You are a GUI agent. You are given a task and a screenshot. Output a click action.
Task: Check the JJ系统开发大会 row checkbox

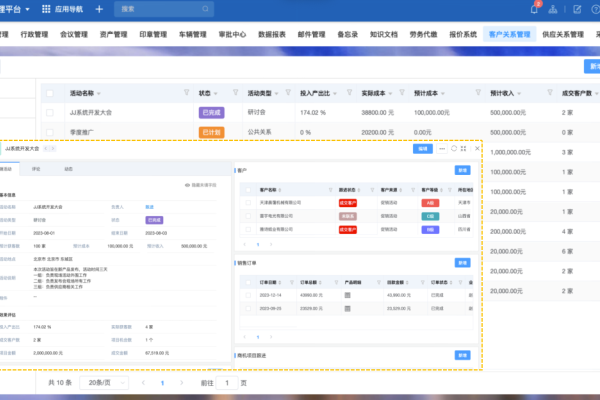(x=50, y=113)
